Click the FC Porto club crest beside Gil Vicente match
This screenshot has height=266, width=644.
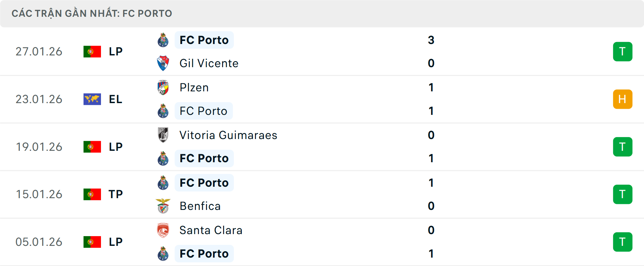[x=163, y=40]
